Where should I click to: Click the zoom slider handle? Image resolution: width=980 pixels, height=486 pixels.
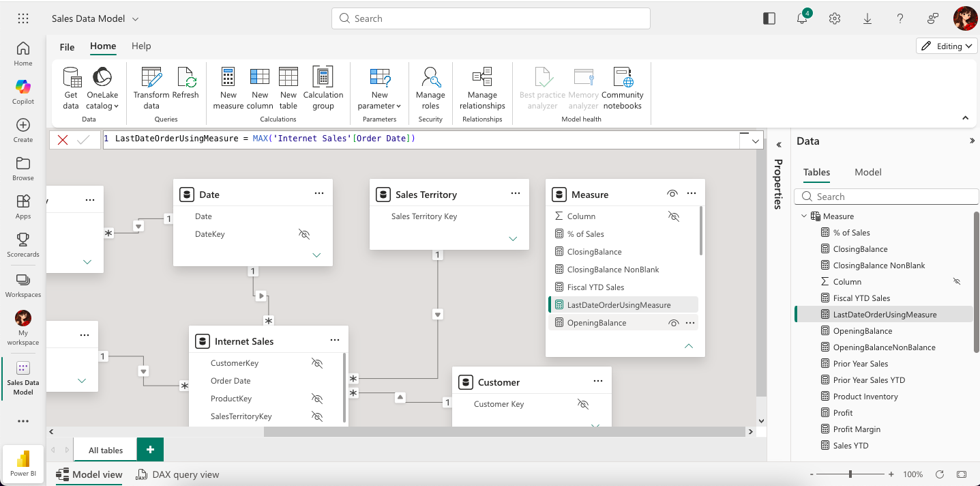(850, 474)
